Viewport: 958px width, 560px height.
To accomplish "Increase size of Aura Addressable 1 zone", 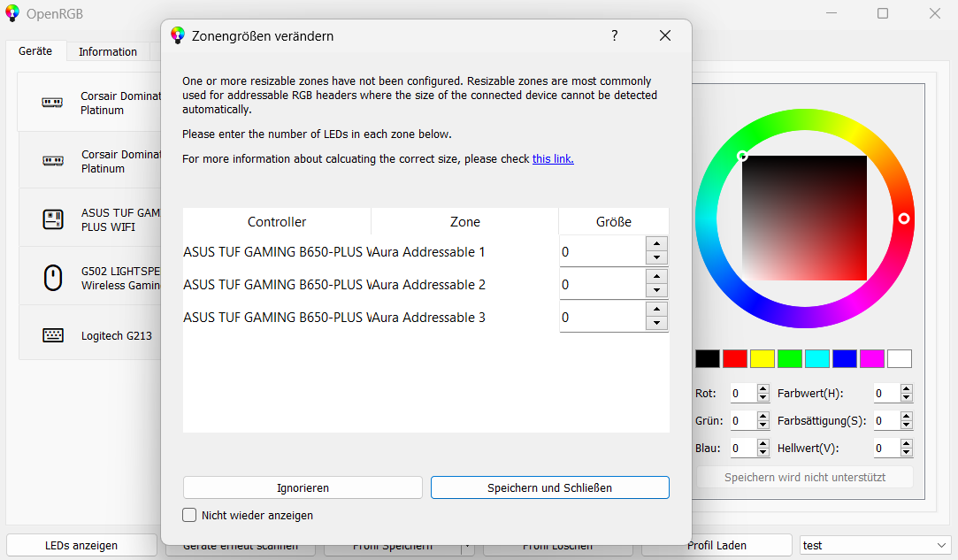I will (x=656, y=243).
